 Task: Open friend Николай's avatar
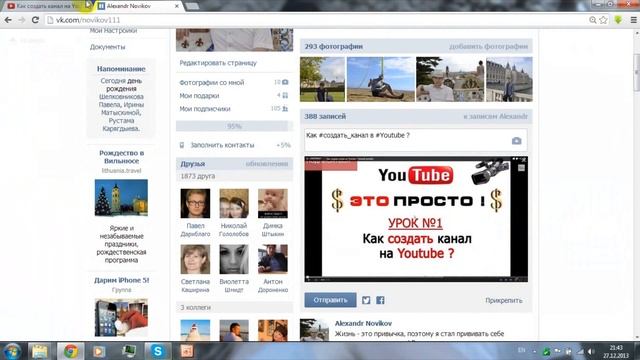pos(234,203)
